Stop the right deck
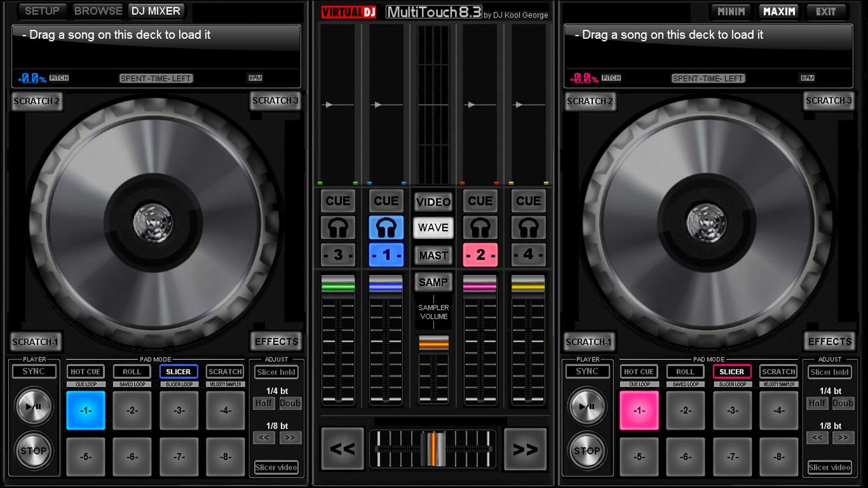 click(587, 451)
